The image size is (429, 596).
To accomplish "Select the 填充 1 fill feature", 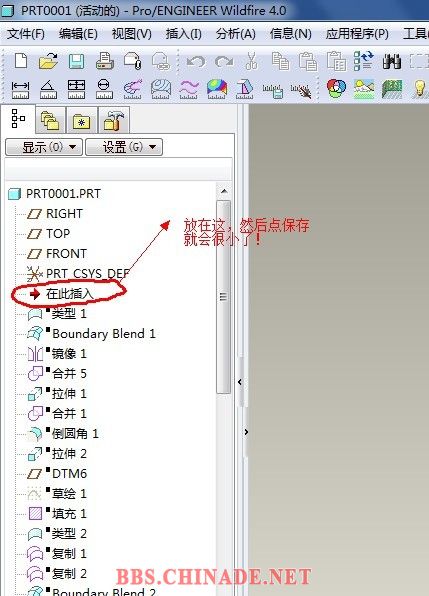I will (57, 514).
